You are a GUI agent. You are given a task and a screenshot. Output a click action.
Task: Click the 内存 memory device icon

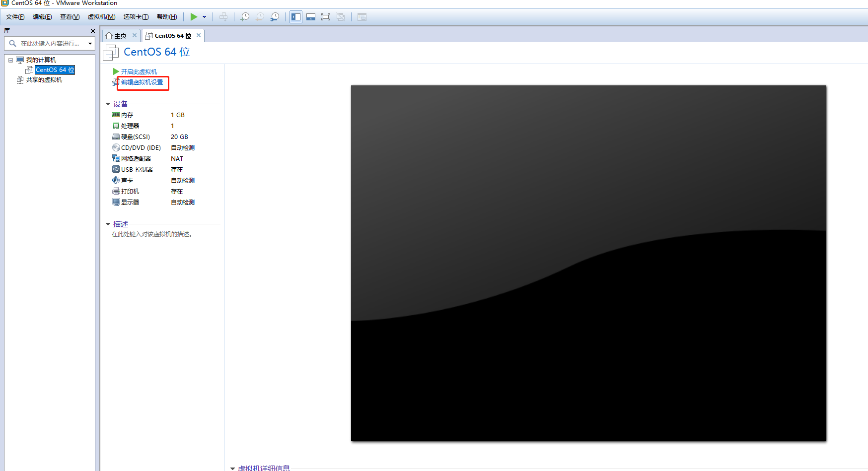(x=116, y=115)
